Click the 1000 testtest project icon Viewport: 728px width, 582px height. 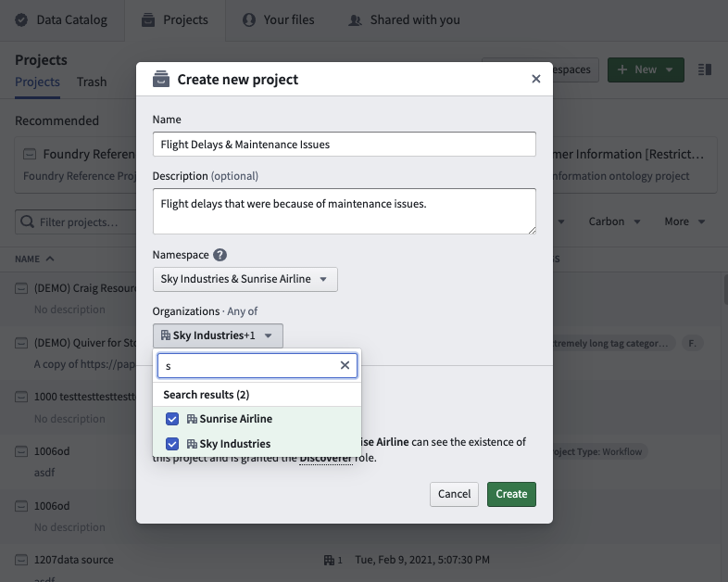21,398
